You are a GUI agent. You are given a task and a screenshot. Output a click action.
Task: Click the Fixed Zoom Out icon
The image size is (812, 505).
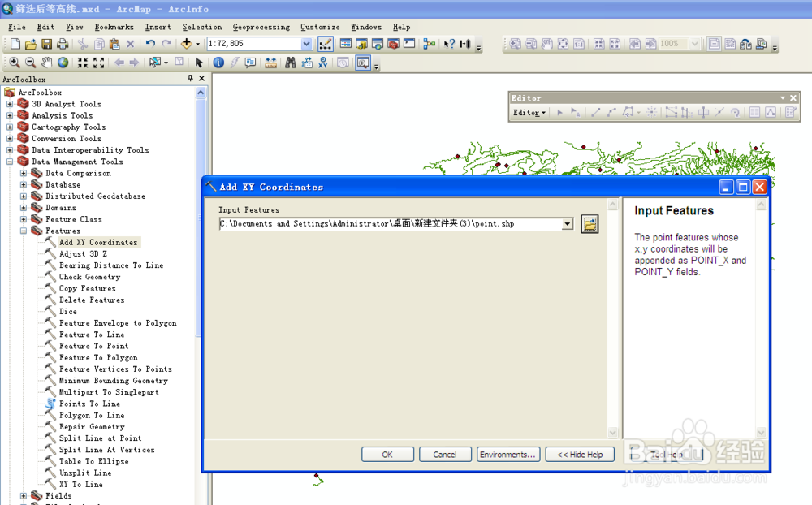(98, 63)
